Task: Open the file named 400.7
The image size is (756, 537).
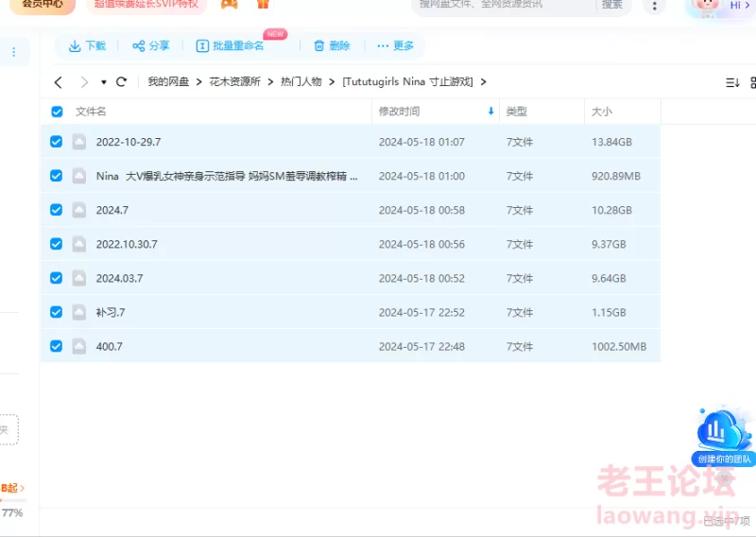Action: tap(110, 346)
